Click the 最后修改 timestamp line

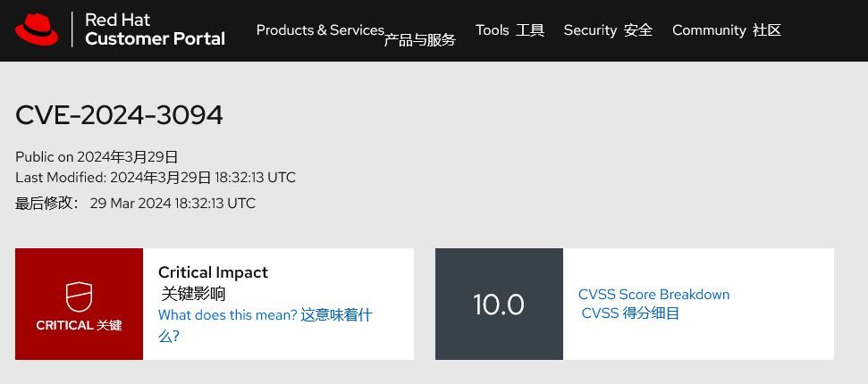(135, 203)
